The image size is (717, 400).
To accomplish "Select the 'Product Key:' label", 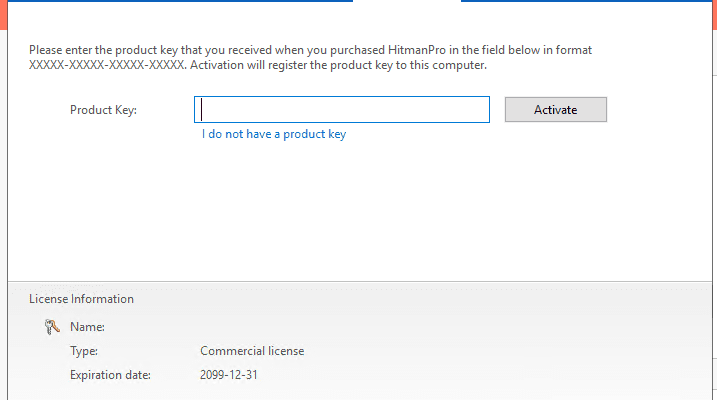I will pos(103,110).
